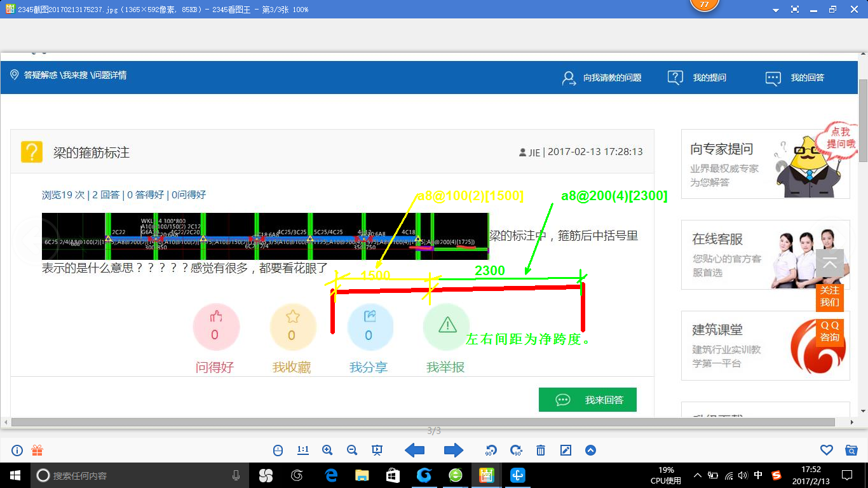Click taskbar search box 搜索任何内容

pyautogui.click(x=139, y=475)
